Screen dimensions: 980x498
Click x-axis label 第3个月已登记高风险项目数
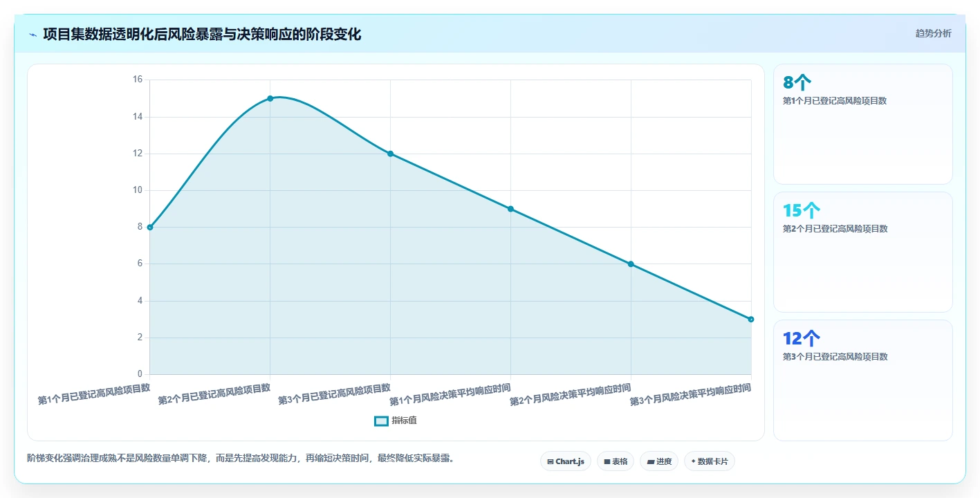(335, 394)
